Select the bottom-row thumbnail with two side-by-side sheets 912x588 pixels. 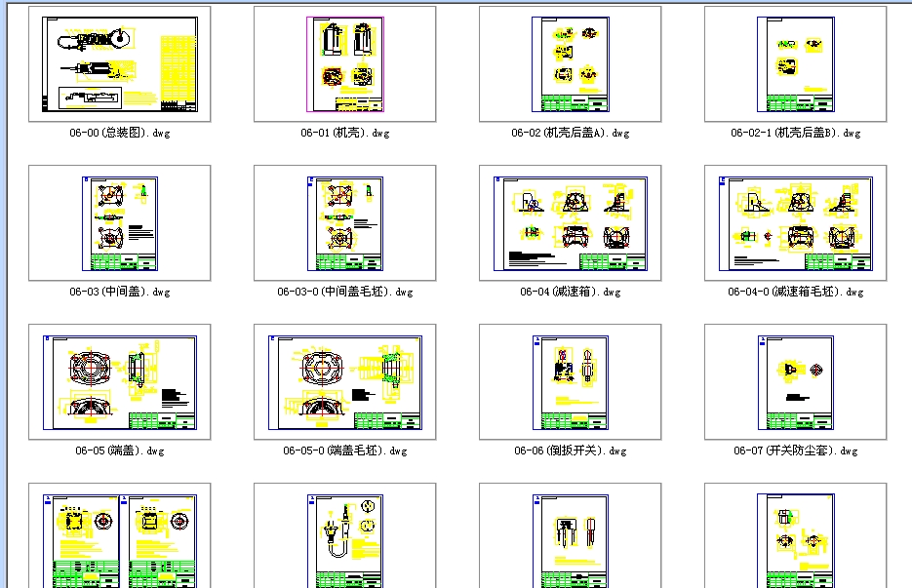click(x=119, y=535)
